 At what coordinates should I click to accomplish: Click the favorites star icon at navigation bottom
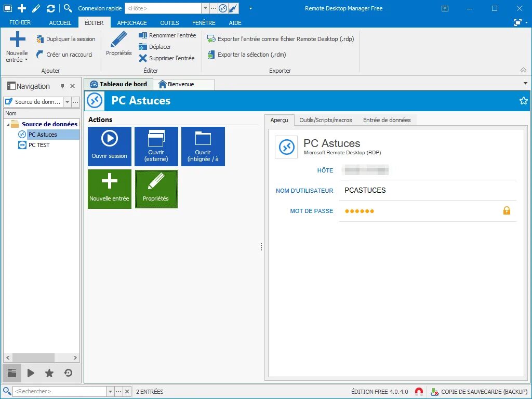coord(49,373)
